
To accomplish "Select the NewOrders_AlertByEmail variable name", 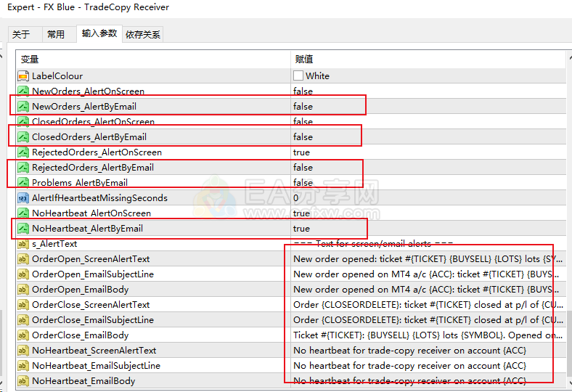I will 84,107.
